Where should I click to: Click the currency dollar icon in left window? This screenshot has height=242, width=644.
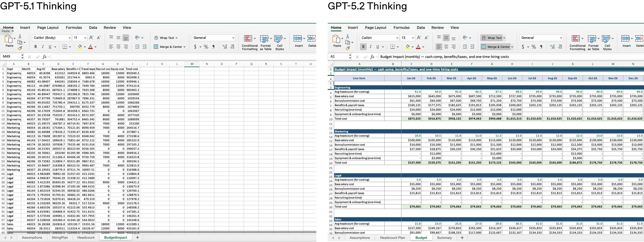[x=195, y=47]
